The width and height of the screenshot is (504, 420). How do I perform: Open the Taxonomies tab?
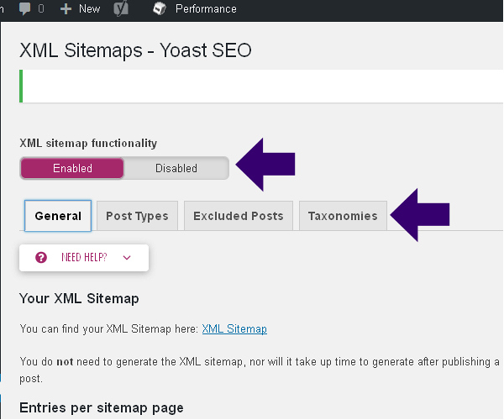pyautogui.click(x=343, y=216)
